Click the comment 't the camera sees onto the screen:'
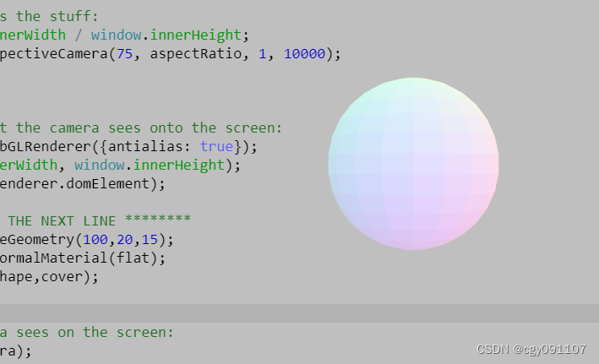 coord(141,128)
